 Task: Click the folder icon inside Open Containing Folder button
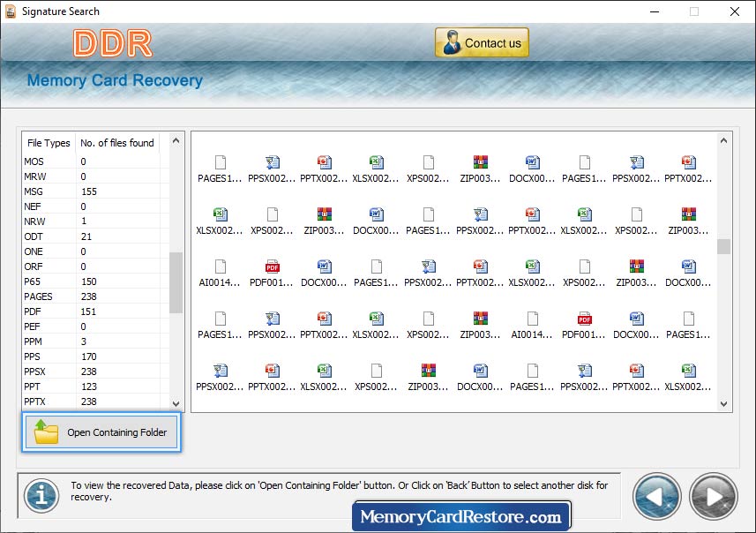[46, 432]
